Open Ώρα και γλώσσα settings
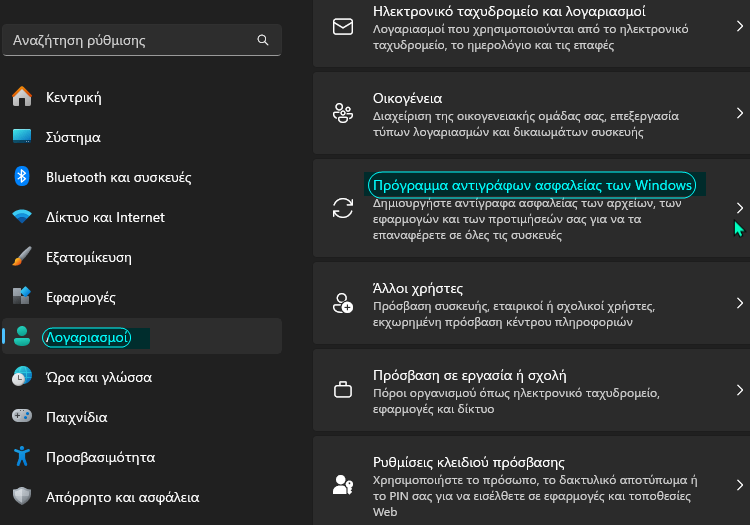Screen dimensions: 750x525 click(x=142, y=377)
